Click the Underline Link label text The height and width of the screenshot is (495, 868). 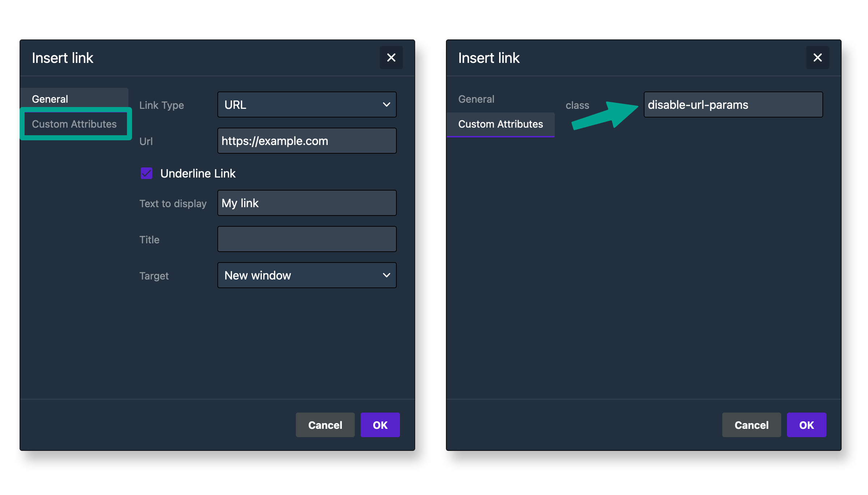click(x=198, y=174)
